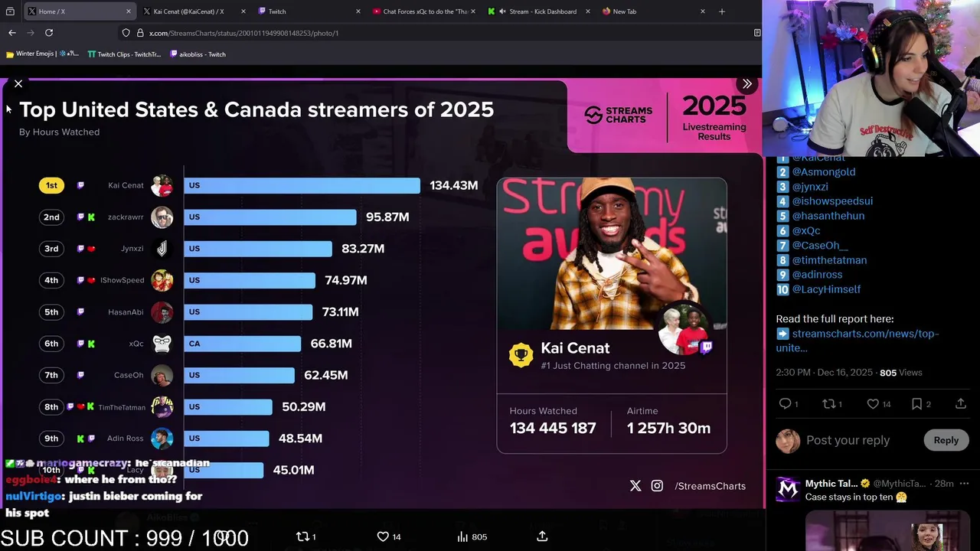This screenshot has width=980, height=551.
Task: Open @adinross mention link
Action: 817,275
